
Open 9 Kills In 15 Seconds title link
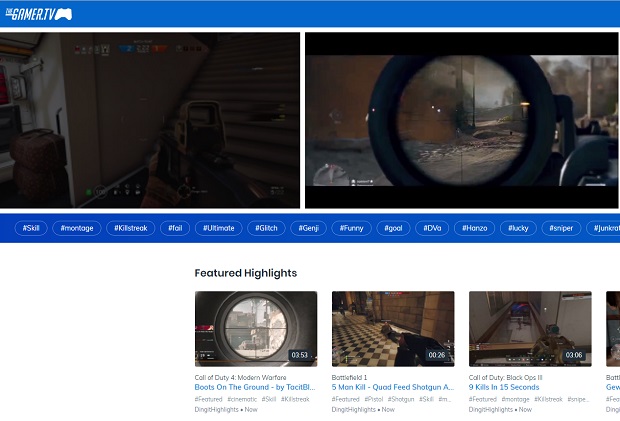click(504, 387)
